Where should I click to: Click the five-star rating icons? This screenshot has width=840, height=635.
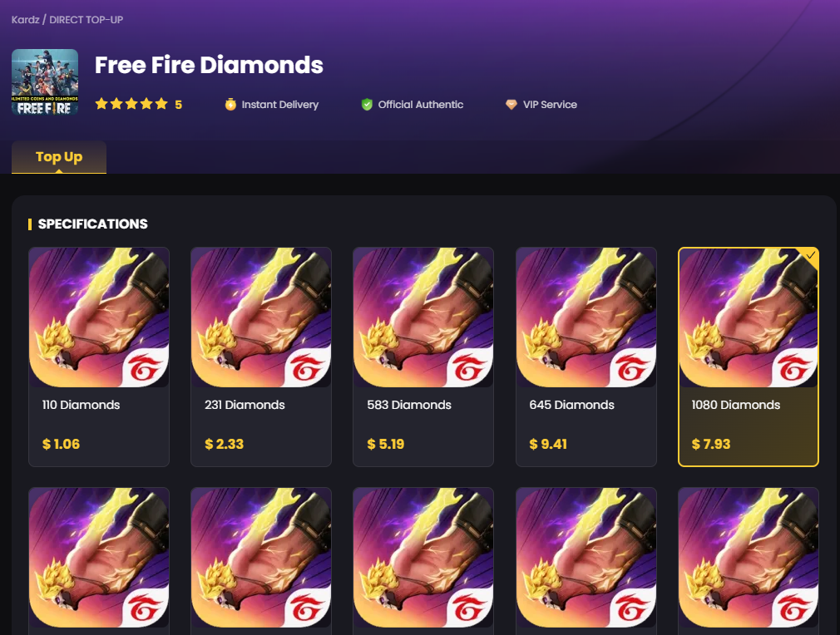[x=131, y=104]
